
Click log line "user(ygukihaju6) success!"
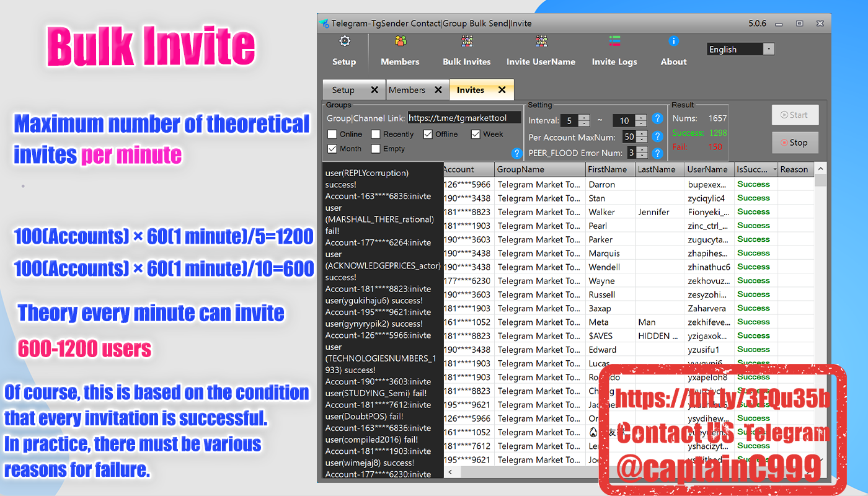pos(374,301)
